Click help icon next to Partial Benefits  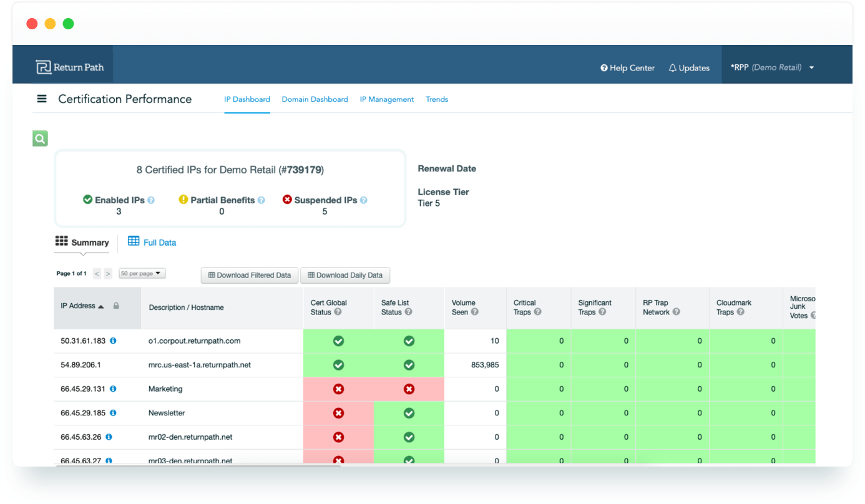click(x=261, y=200)
